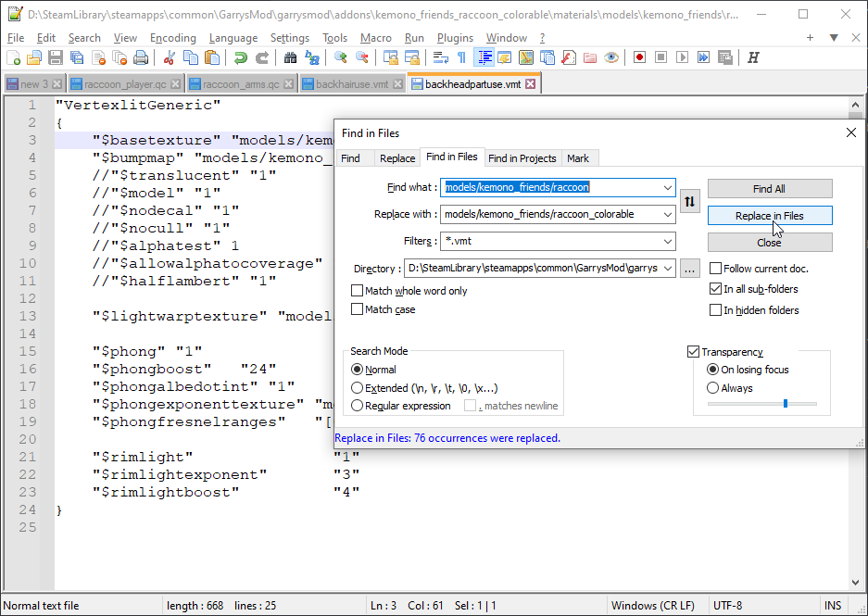Open the Macro menu

376,38
